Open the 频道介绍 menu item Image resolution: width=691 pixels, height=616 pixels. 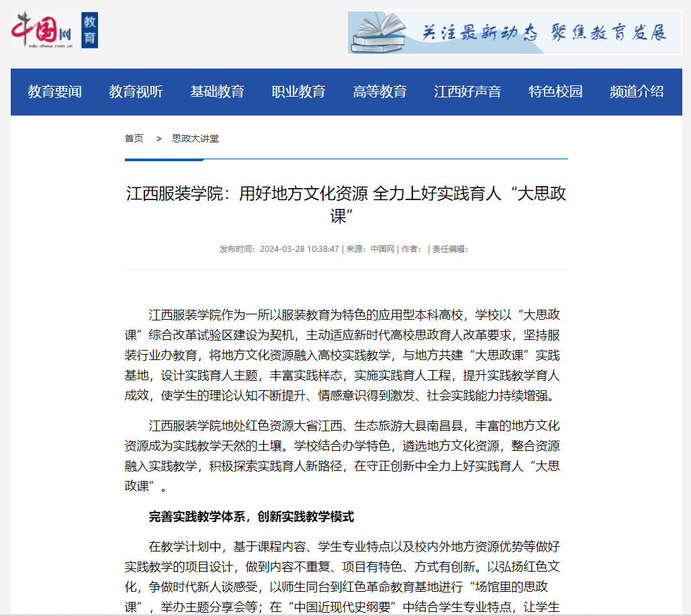point(637,92)
